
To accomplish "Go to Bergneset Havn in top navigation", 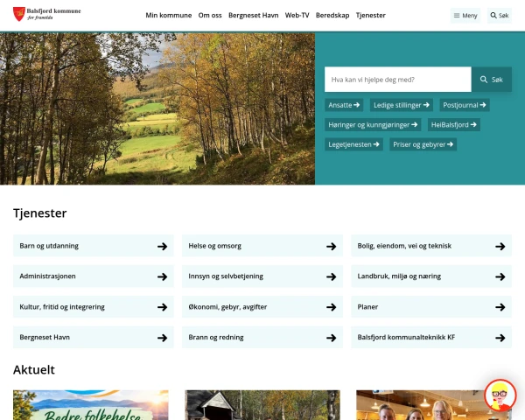I will tap(253, 16).
